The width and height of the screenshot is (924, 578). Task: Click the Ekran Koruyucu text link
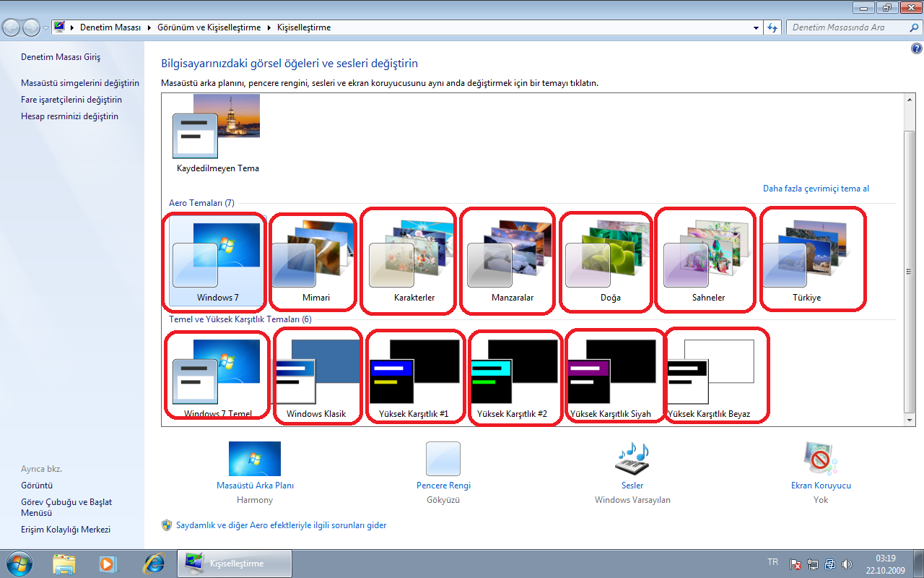(x=821, y=486)
